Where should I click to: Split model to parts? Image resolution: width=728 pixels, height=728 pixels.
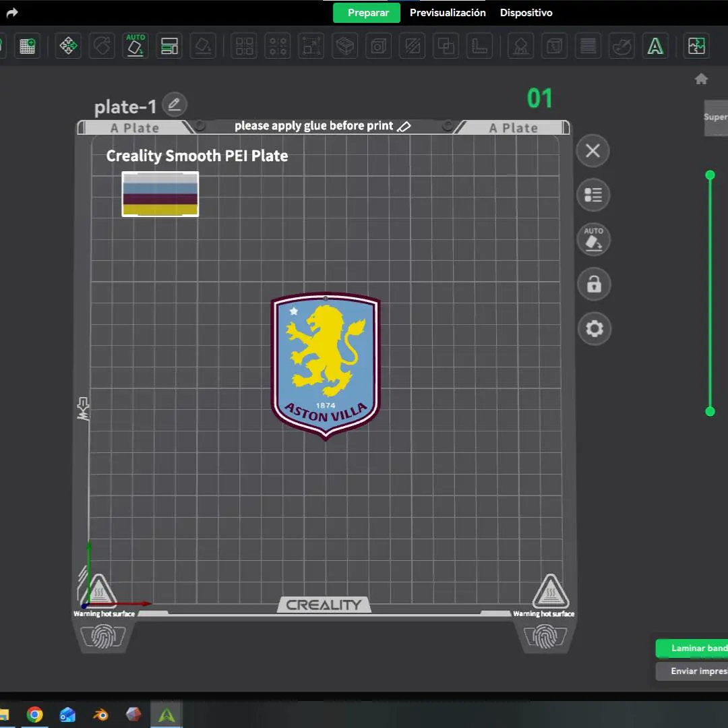click(278, 46)
